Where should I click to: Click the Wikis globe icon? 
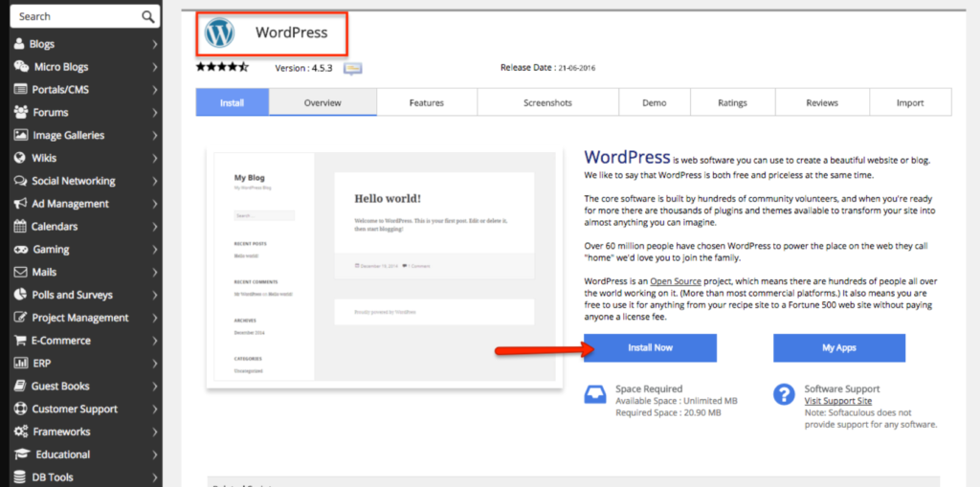point(19,158)
